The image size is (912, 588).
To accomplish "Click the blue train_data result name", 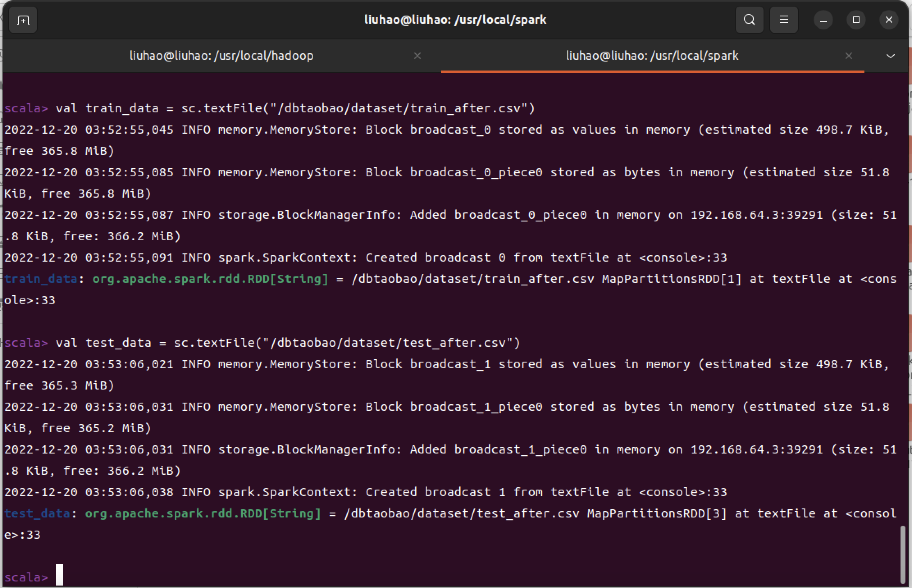I will (41, 279).
